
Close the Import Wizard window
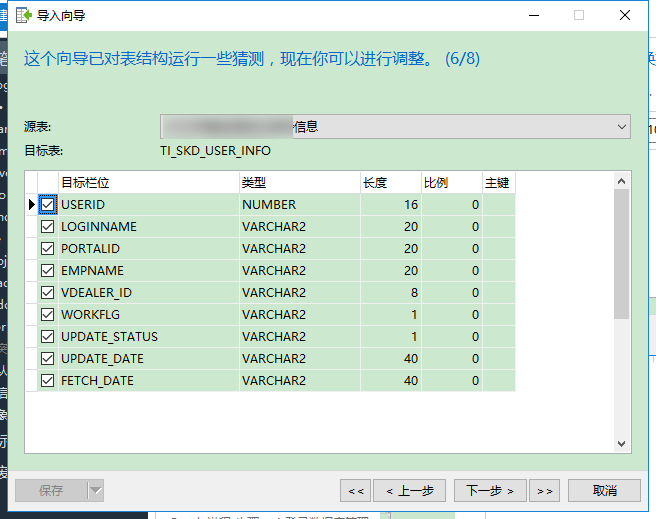tap(625, 15)
